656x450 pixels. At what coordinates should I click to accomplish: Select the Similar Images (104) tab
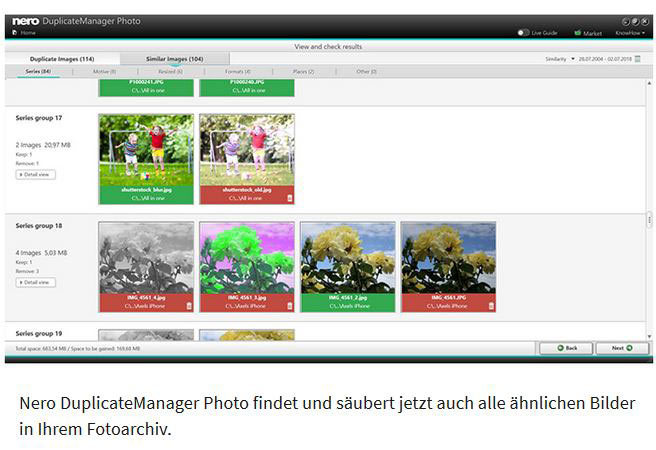[174, 59]
